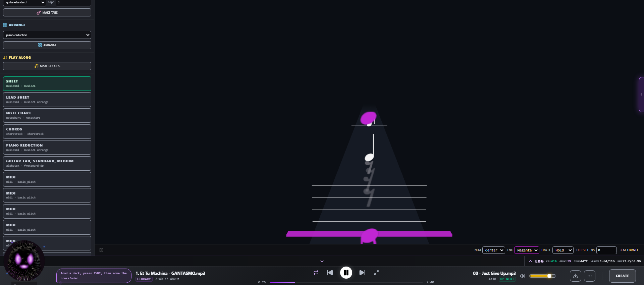Click the TEMP 44°C stat
644x285 pixels.
click(581, 261)
